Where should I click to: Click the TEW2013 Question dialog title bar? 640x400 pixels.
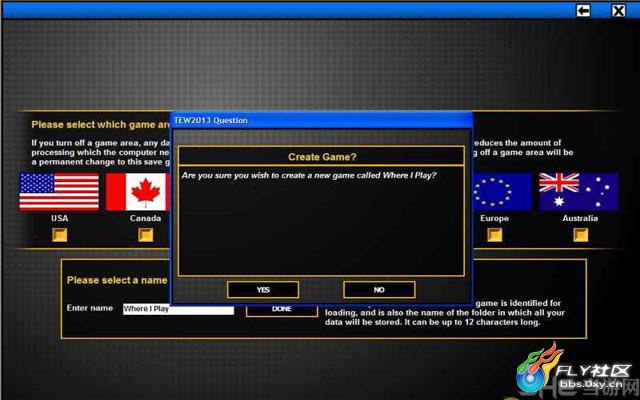point(321,120)
